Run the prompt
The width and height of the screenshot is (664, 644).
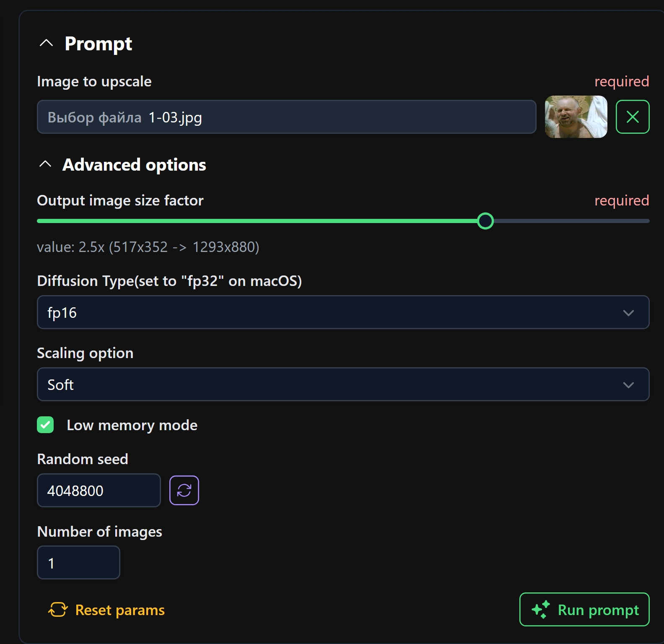tap(584, 609)
